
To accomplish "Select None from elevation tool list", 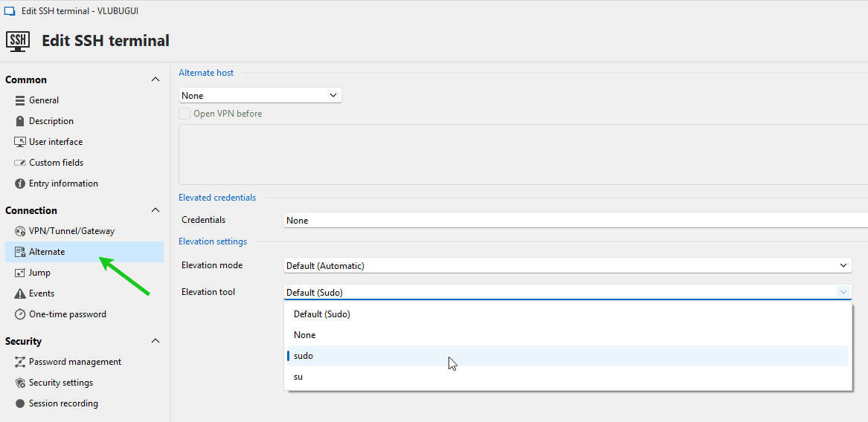I will (x=305, y=335).
